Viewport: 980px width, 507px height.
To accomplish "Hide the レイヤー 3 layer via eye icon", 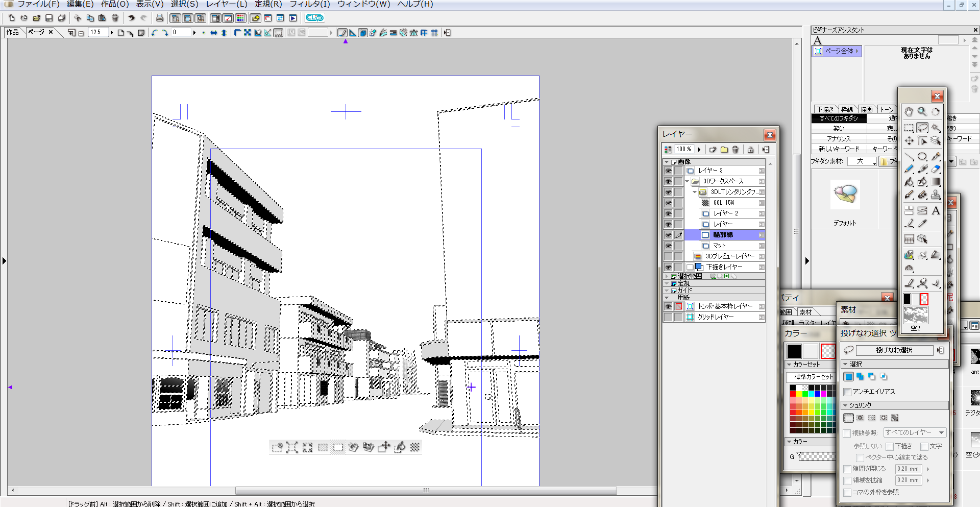I will (x=668, y=171).
